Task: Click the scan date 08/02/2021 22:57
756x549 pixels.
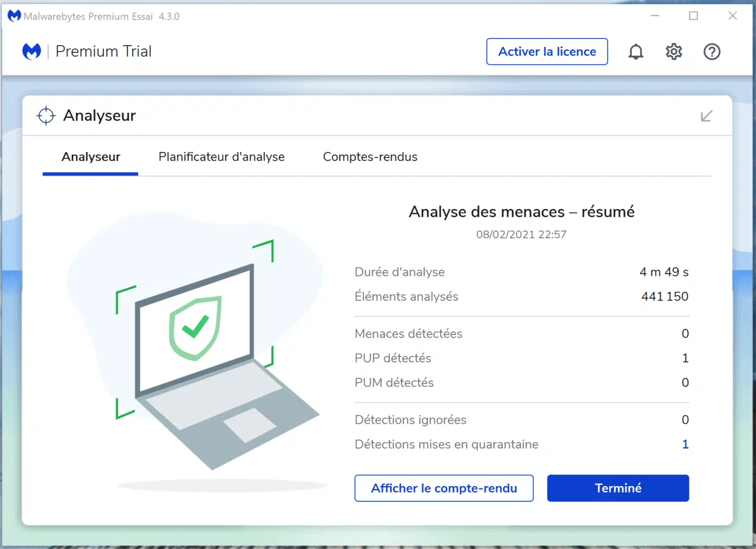Action: [x=521, y=235]
